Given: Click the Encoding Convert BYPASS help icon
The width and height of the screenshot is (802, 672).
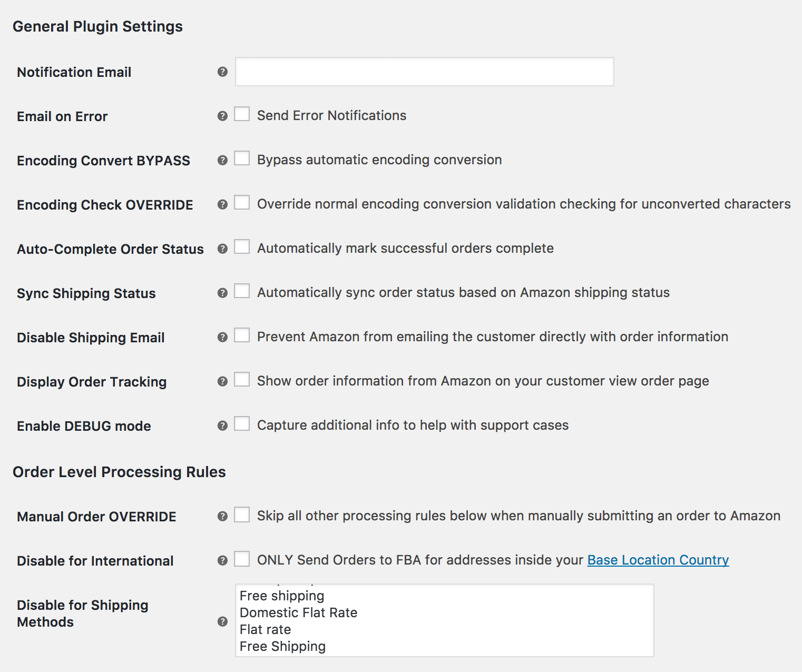Looking at the screenshot, I should 222,160.
